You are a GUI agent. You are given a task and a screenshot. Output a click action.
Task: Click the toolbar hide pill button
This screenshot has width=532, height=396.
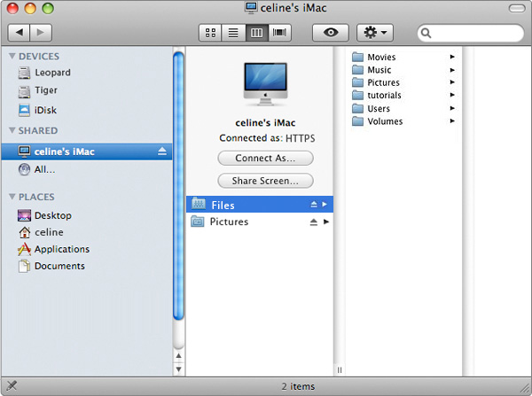click(517, 8)
